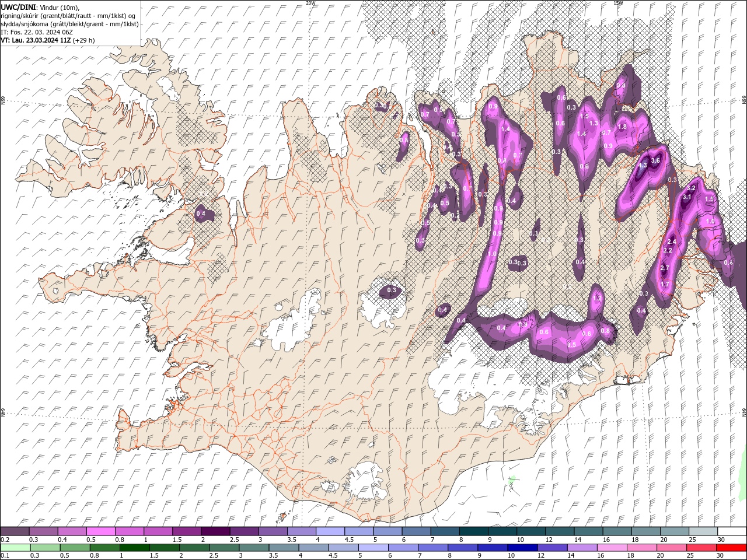Select the white snow swatch after label 30
Screen dimensions: 747x560
[731, 531]
